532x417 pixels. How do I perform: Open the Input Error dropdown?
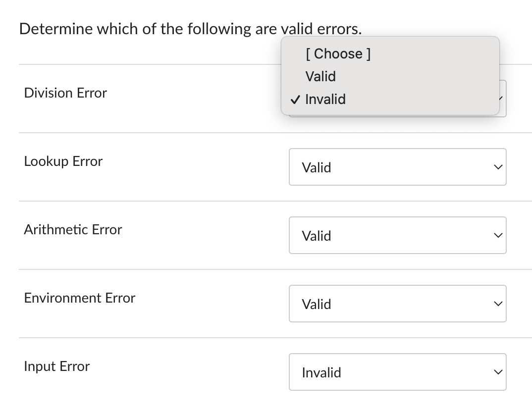(397, 372)
